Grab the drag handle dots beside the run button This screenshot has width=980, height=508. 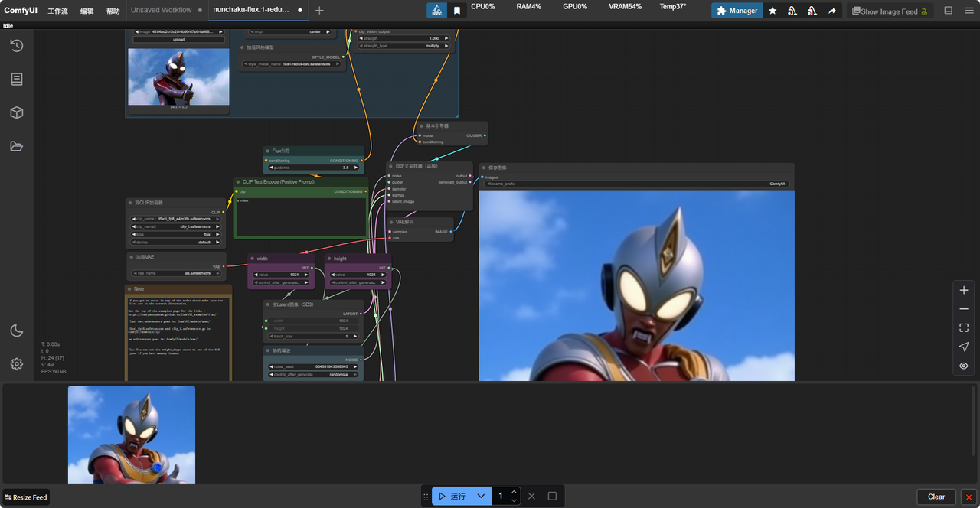click(x=426, y=497)
